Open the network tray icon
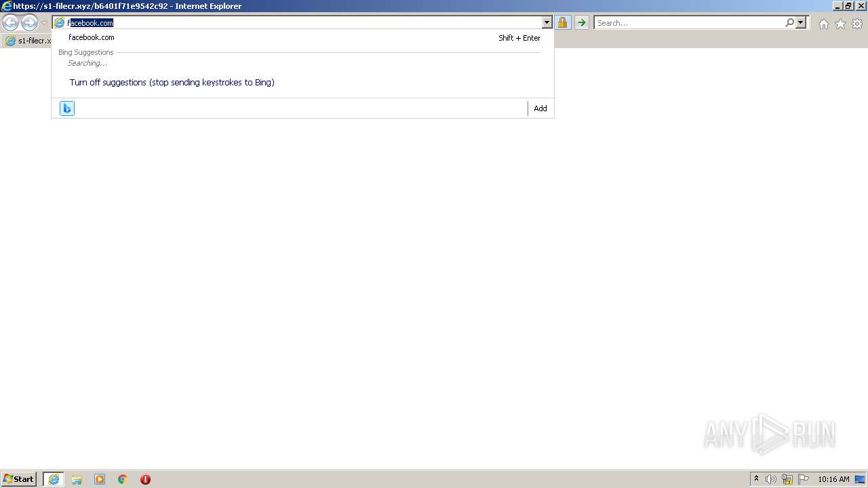868x488 pixels. (x=787, y=479)
